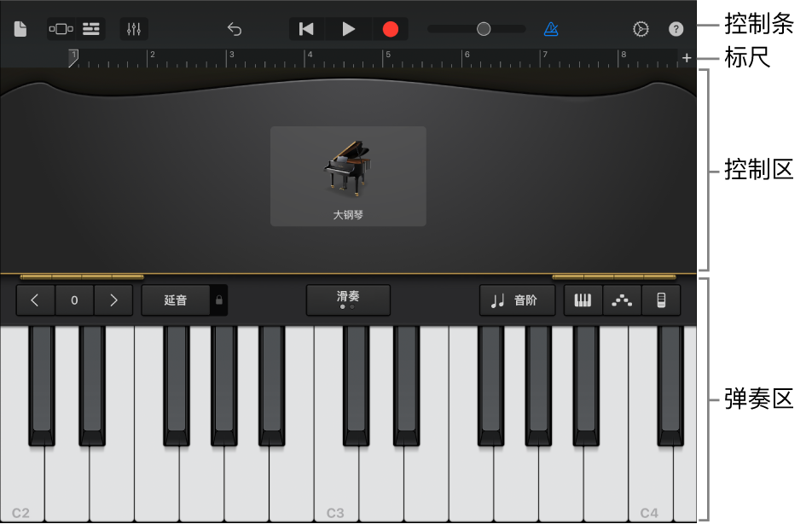Open help question mark
The width and height of the screenshot is (812, 524).
click(676, 29)
